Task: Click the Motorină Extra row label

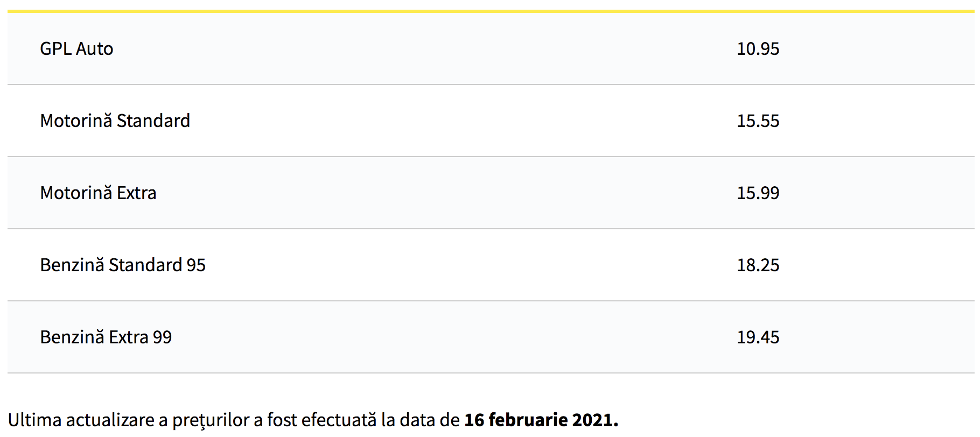Action: point(98,193)
